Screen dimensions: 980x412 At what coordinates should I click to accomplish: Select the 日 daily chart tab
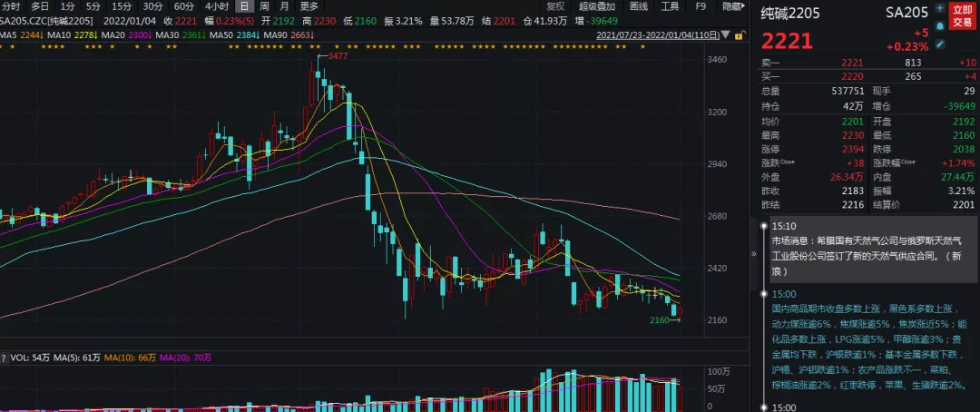coord(244,6)
